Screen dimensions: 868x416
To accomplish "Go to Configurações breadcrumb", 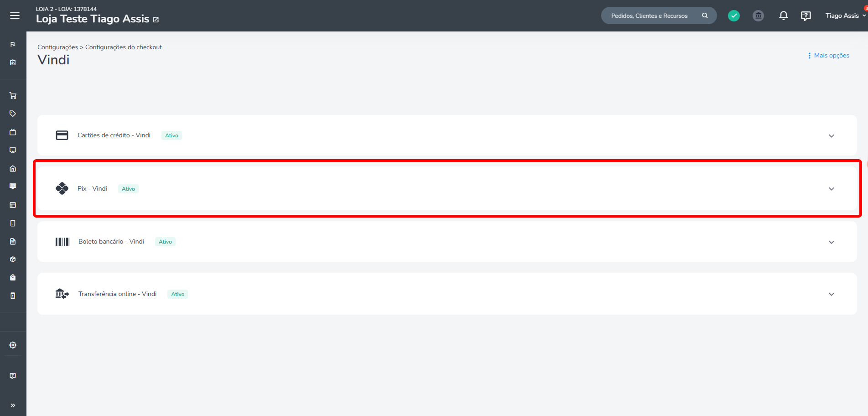I will tap(57, 47).
